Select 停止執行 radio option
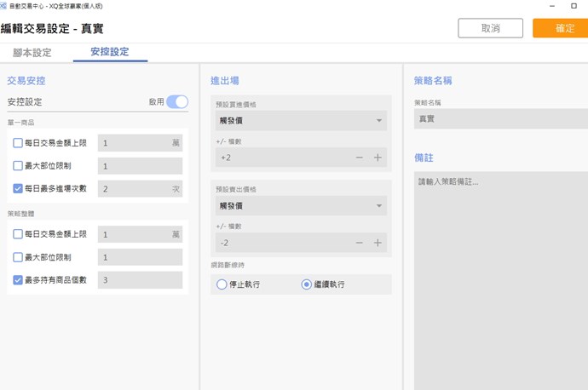The image size is (588, 390). point(222,284)
